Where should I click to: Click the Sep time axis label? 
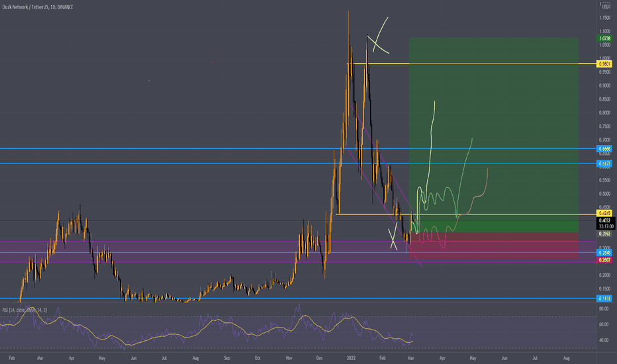(x=227, y=358)
